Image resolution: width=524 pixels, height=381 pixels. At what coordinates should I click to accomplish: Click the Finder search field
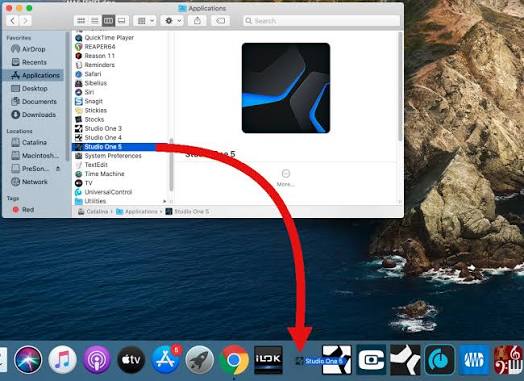click(321, 21)
